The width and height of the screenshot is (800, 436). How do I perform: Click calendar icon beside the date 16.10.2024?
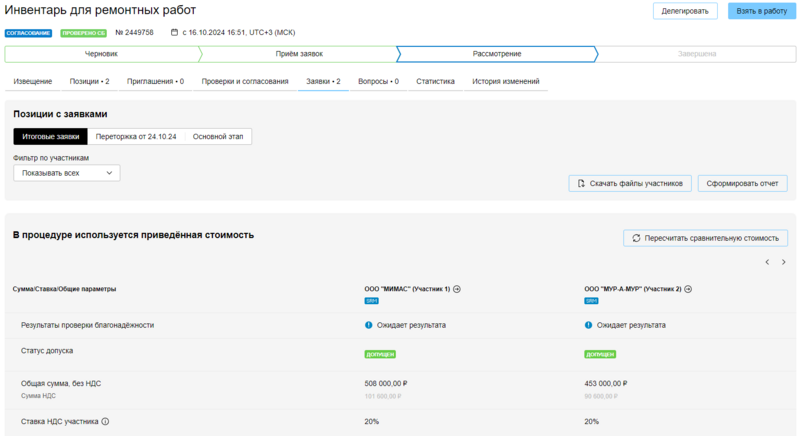[x=174, y=32]
